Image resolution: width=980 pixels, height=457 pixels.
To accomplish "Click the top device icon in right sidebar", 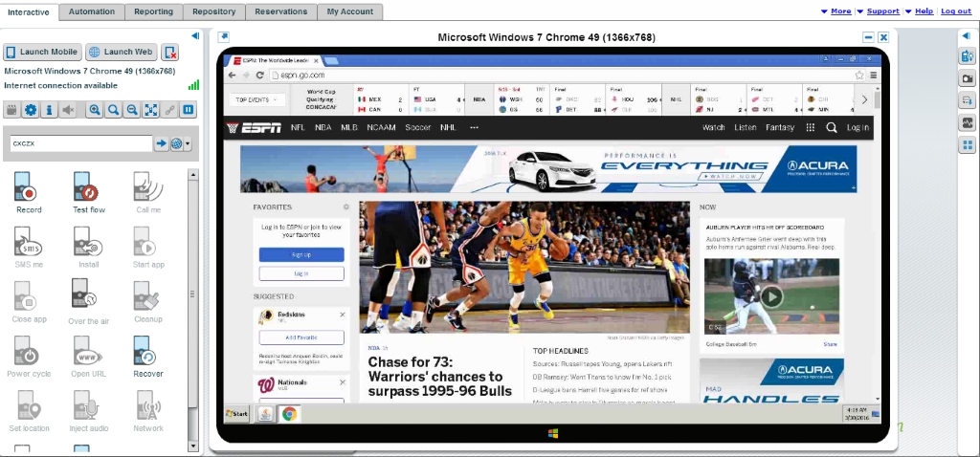I will (x=968, y=56).
